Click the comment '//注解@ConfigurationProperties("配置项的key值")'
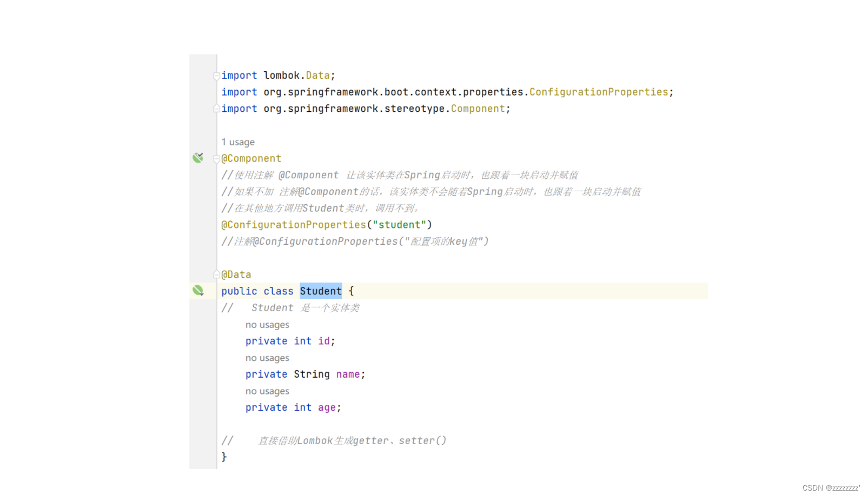Viewport: 868px width, 496px height. 355,242
